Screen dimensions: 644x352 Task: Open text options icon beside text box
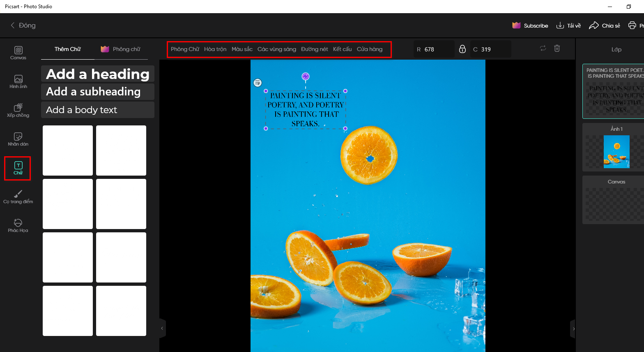point(258,83)
